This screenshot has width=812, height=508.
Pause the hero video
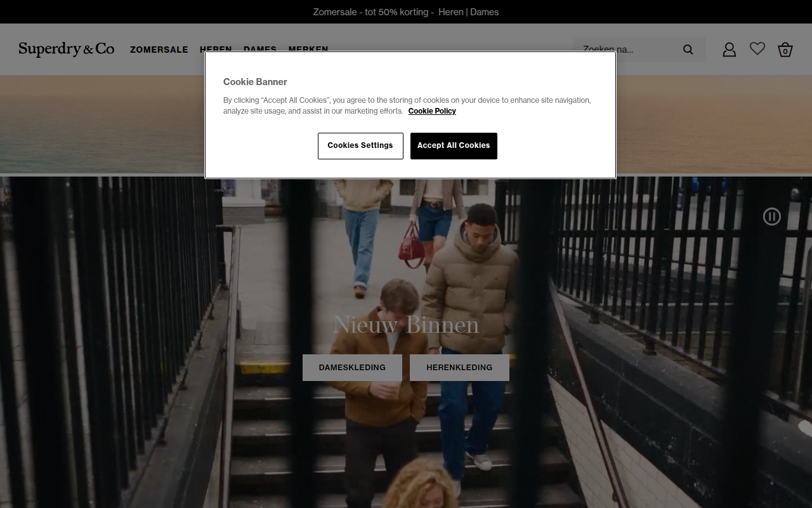[x=772, y=217]
